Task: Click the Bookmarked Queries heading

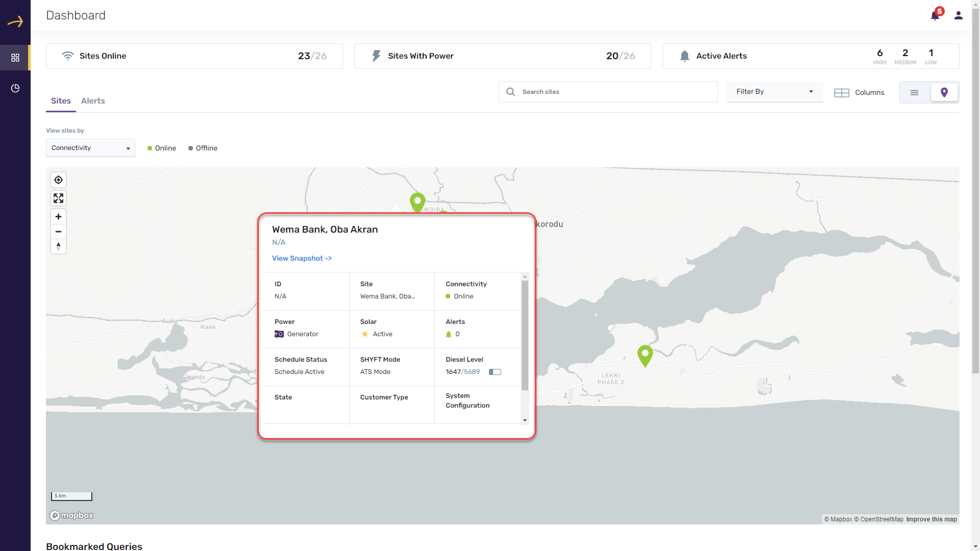Action: click(94, 546)
